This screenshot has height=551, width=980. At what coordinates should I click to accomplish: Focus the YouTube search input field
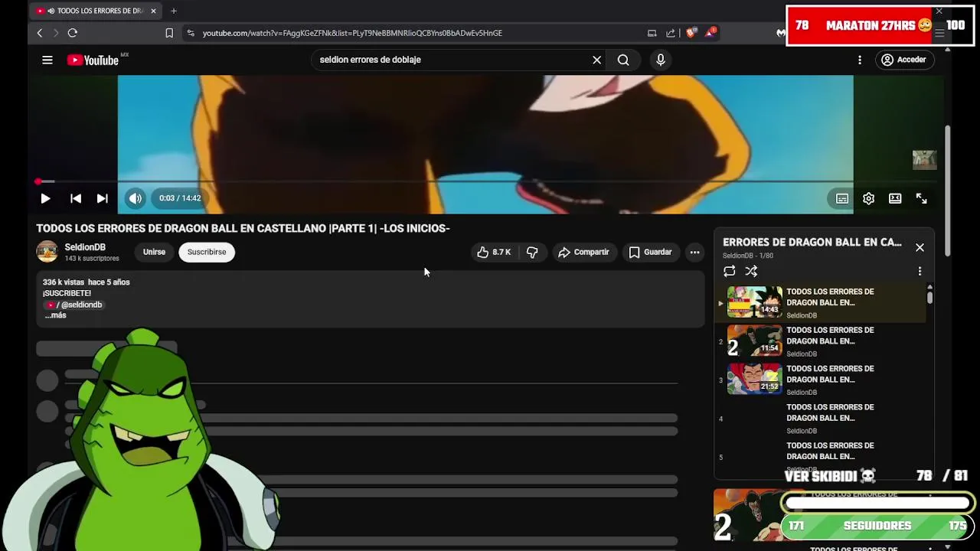coord(452,60)
